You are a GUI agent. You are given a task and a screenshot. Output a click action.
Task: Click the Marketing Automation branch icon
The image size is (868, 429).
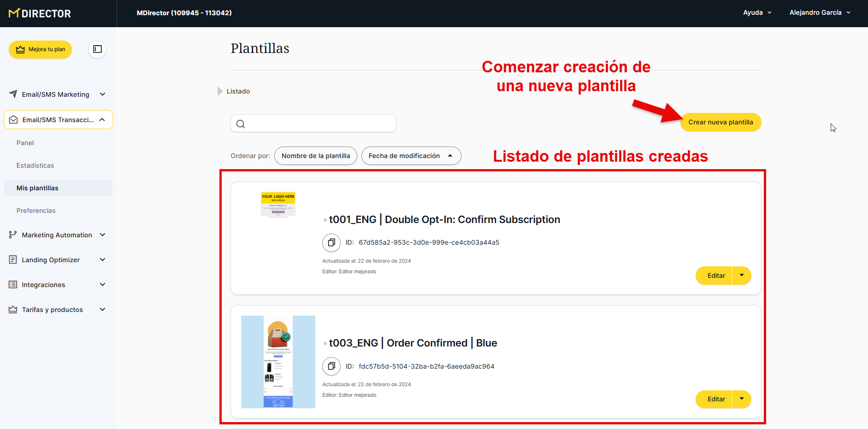[x=13, y=235]
